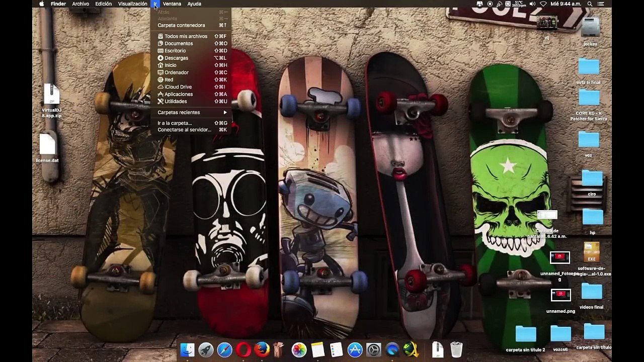Go to Descargas from menu
644x362 pixels.
tap(191, 58)
